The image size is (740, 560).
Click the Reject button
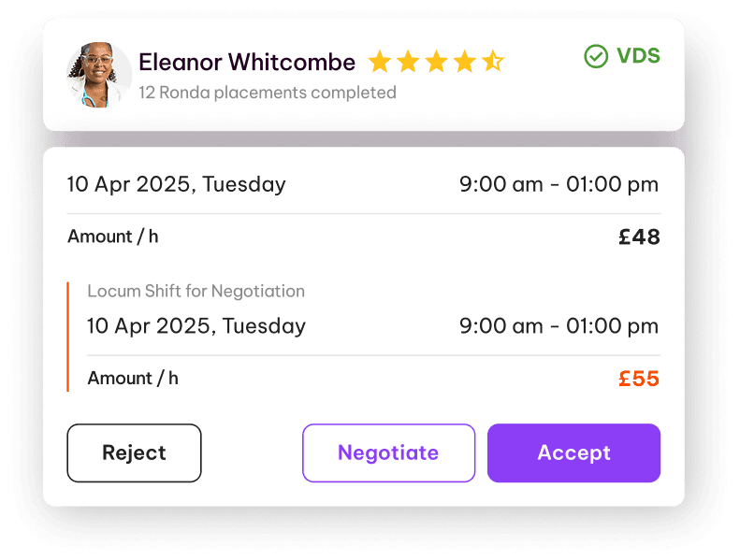tap(134, 452)
